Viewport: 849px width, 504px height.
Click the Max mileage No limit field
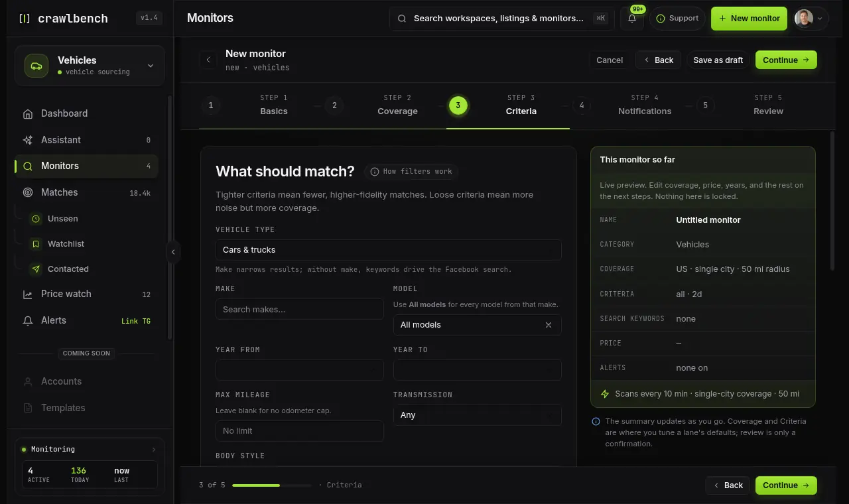tap(300, 431)
